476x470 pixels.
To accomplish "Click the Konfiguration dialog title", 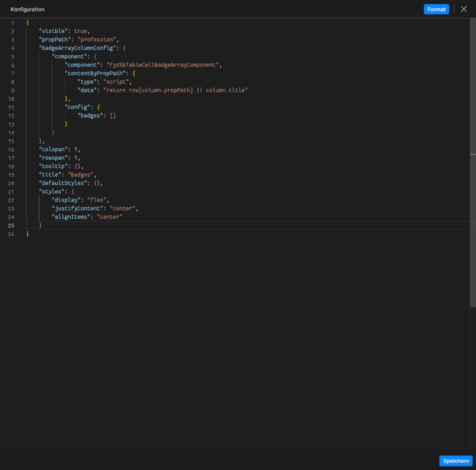I will pyautogui.click(x=27, y=9).
